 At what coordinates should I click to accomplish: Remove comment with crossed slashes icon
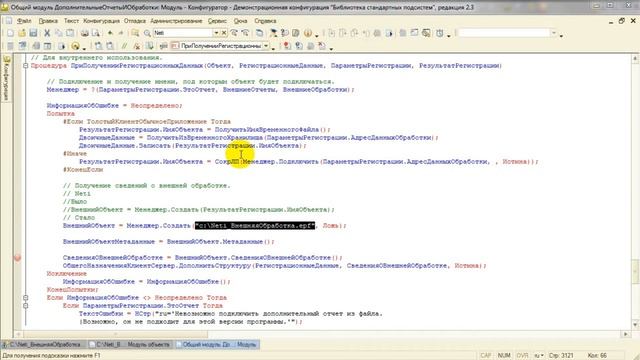click(137, 46)
